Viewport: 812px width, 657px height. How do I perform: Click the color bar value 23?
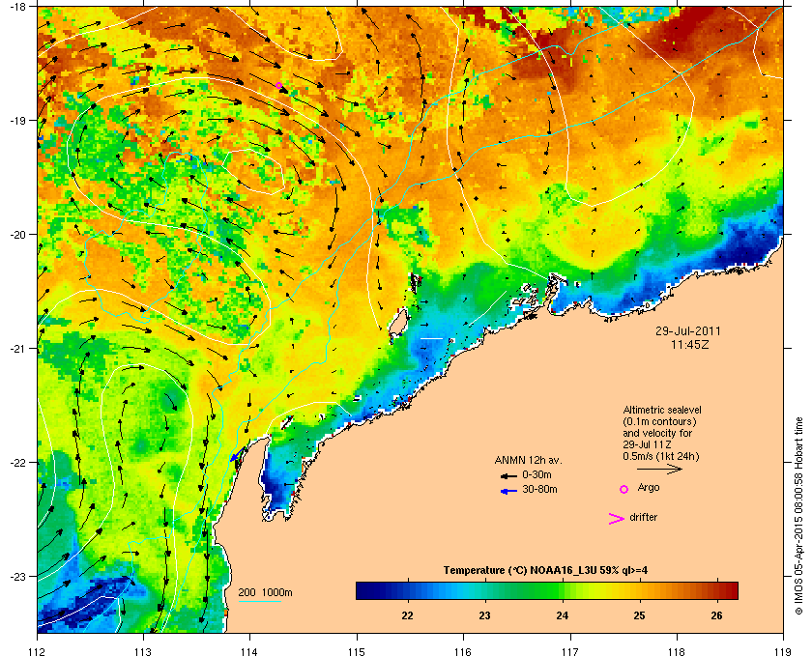click(484, 615)
